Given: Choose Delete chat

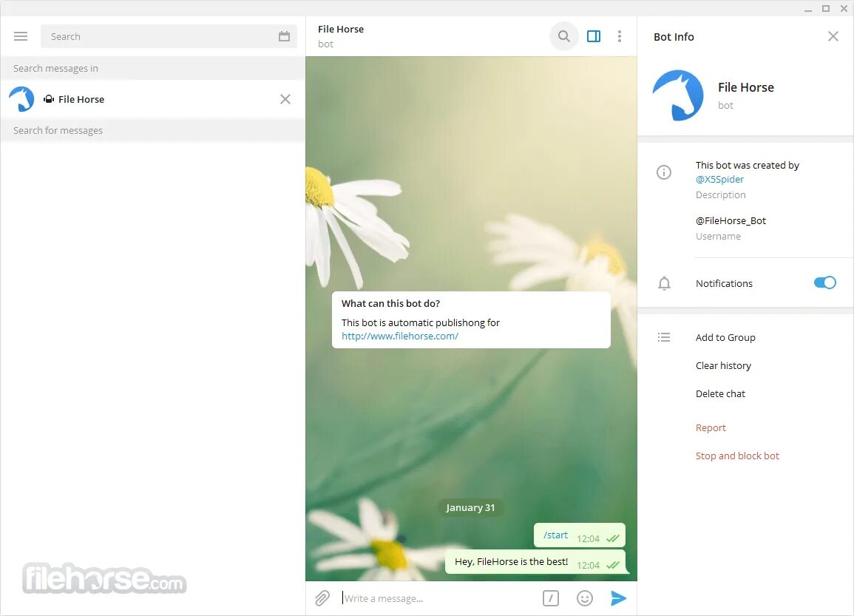Looking at the screenshot, I should 721,394.
